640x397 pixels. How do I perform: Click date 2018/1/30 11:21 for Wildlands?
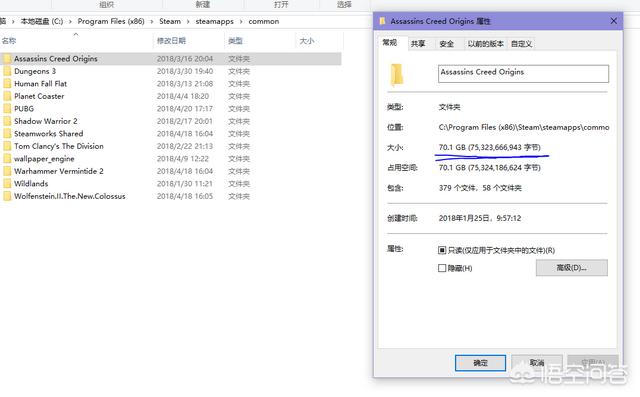tap(185, 184)
